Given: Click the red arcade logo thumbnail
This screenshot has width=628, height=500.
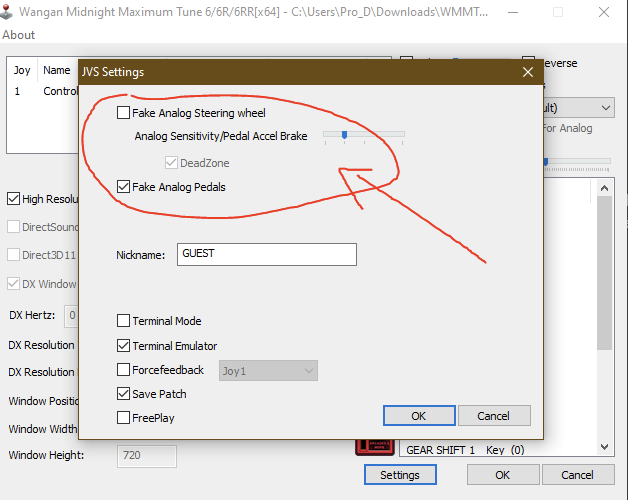Looking at the screenshot, I should click(x=375, y=447).
